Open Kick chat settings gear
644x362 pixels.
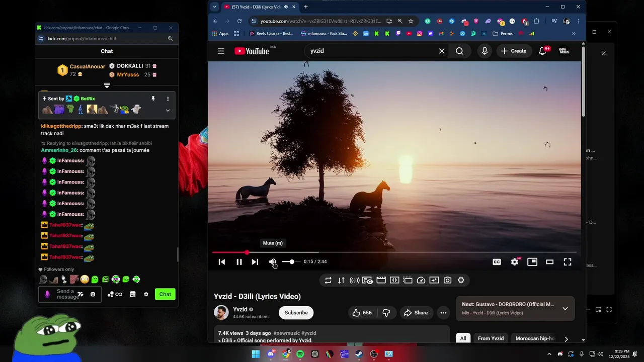click(146, 294)
